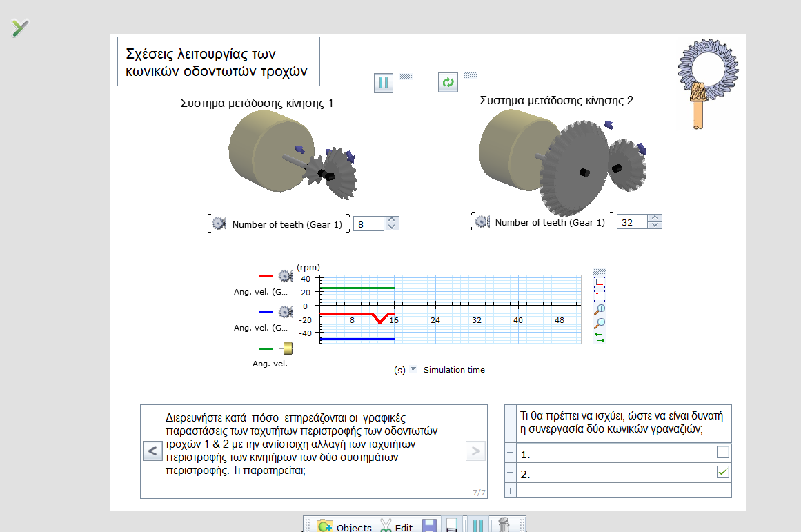This screenshot has width=801, height=532.
Task: Click the title box about bevel gears
Action: point(219,61)
